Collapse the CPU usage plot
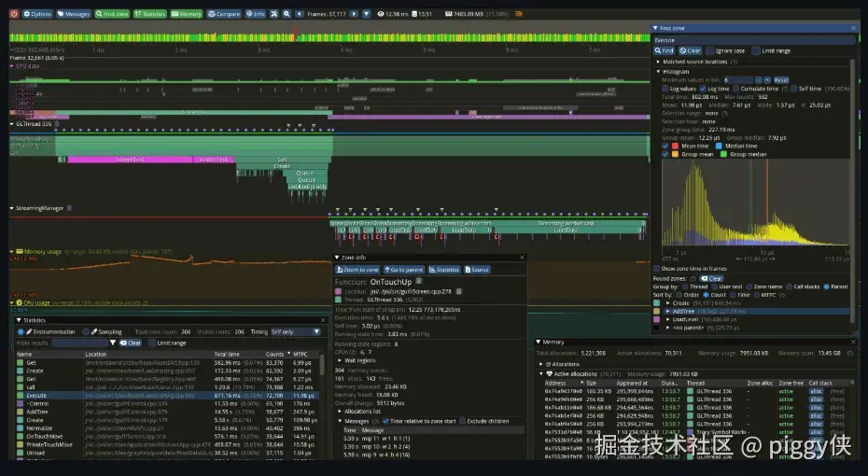868x476 pixels. click(12, 302)
